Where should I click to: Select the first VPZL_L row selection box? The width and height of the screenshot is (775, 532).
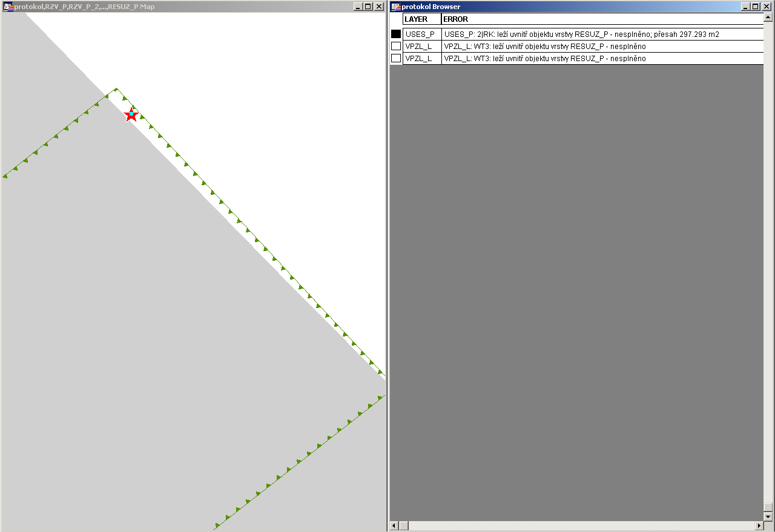coord(396,47)
